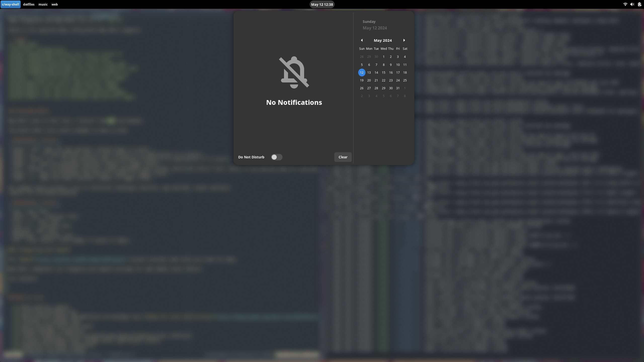
Task: Switch to the dotfiles workspace
Action: point(29,4)
